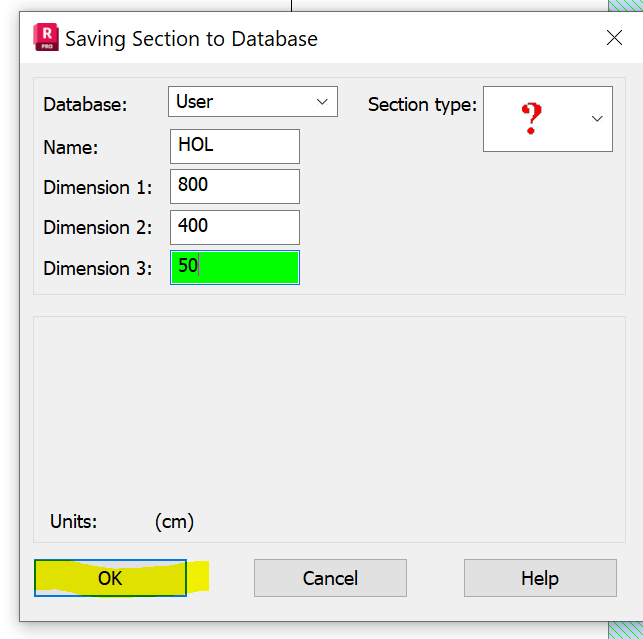Click the Database label text
Screen dimensions: 643x639
click(85, 104)
